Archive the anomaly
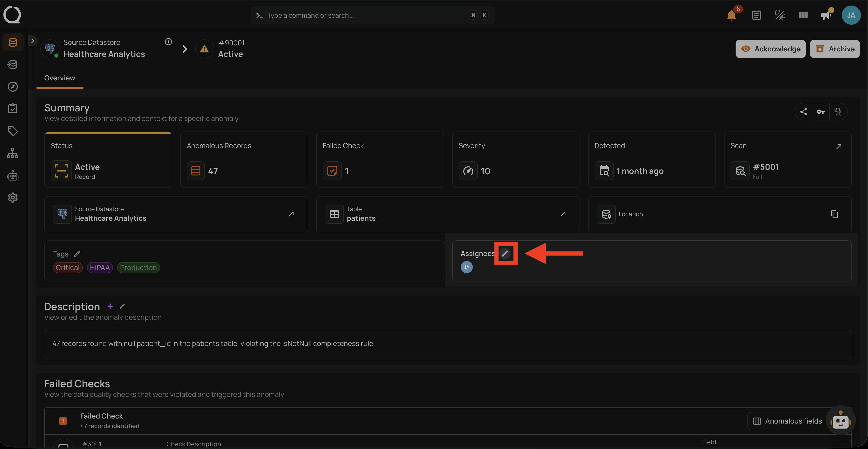The image size is (868, 449). [x=835, y=49]
